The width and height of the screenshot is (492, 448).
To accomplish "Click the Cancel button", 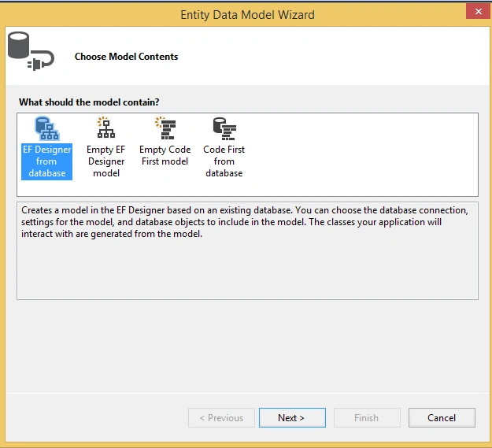I will (442, 417).
